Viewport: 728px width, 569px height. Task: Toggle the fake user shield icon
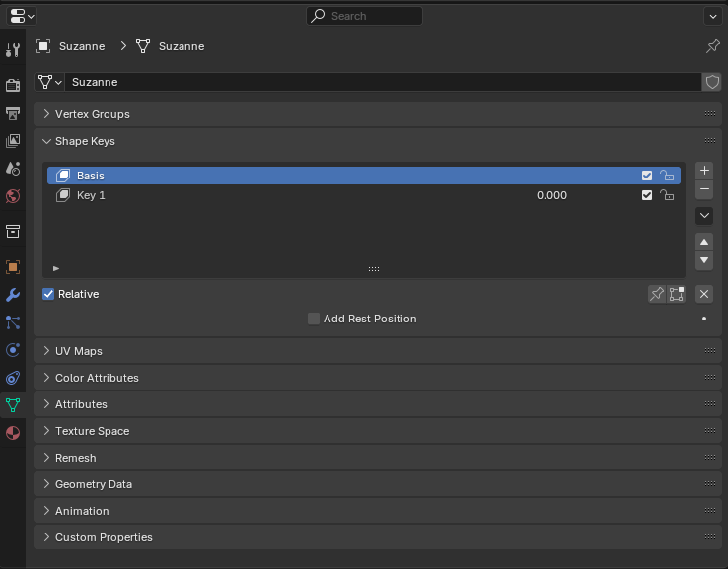pyautogui.click(x=712, y=82)
